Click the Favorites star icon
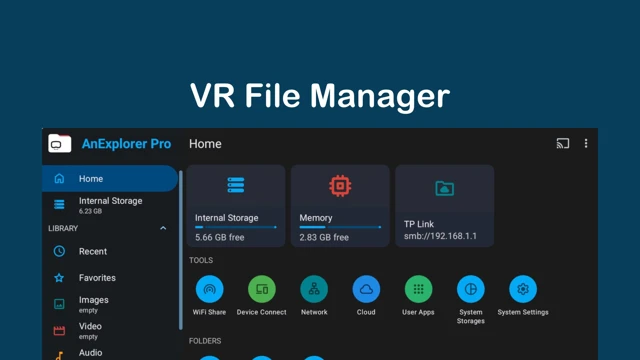The width and height of the screenshot is (640, 360). click(x=59, y=278)
